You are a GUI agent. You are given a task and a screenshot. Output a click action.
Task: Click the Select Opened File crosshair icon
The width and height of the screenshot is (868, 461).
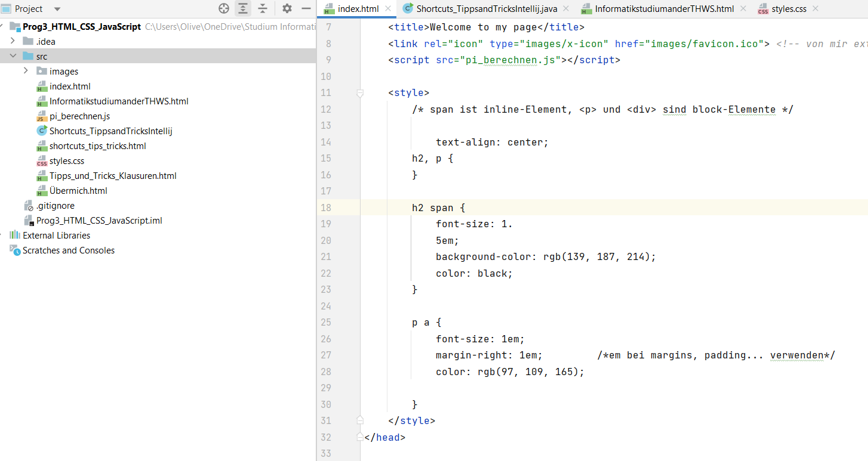coord(224,8)
